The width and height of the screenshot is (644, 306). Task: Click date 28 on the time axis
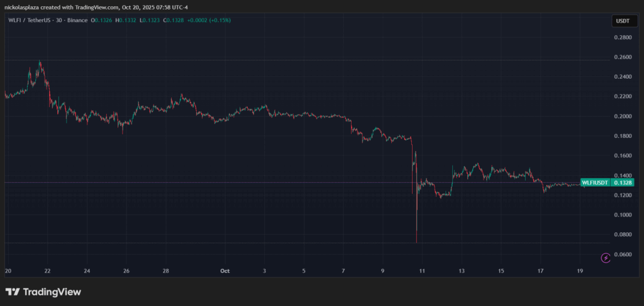coord(165,271)
